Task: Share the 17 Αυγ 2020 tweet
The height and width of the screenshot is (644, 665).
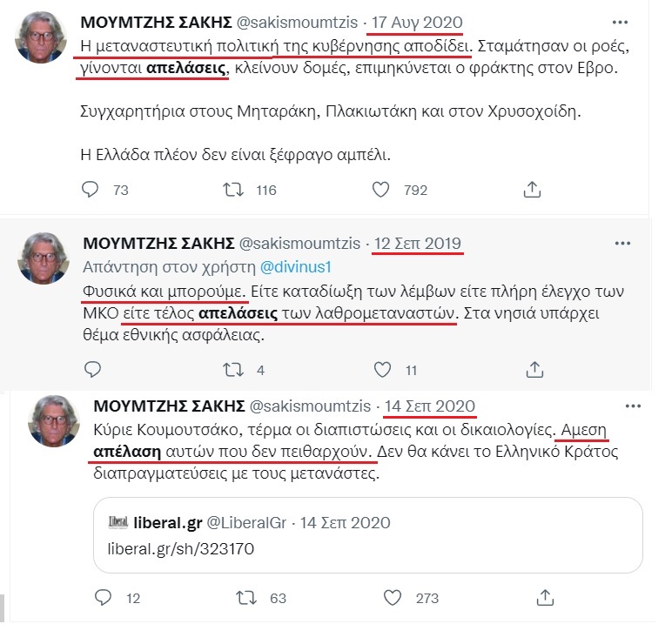Action: click(533, 189)
